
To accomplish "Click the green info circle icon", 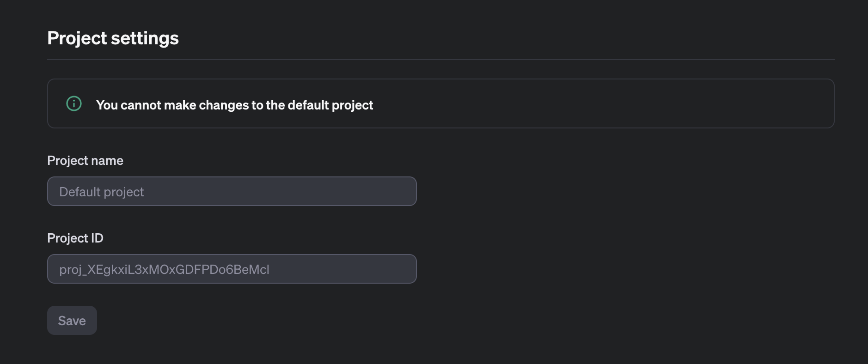I will point(74,103).
